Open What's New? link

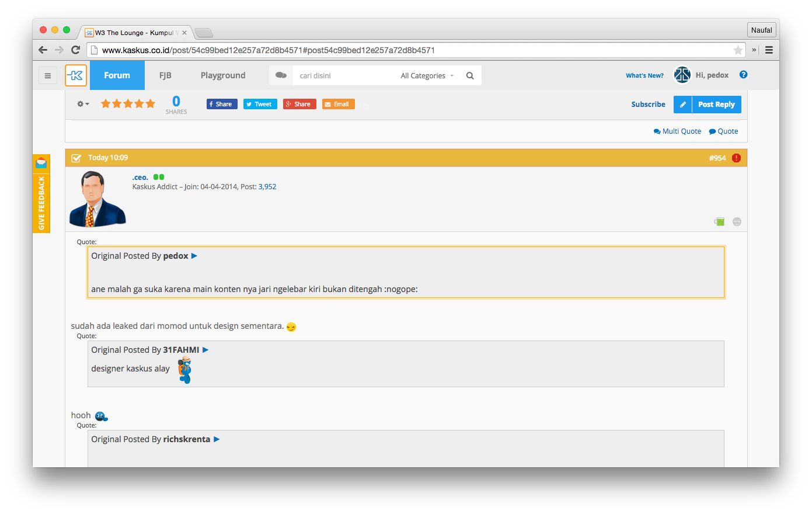[x=644, y=75]
